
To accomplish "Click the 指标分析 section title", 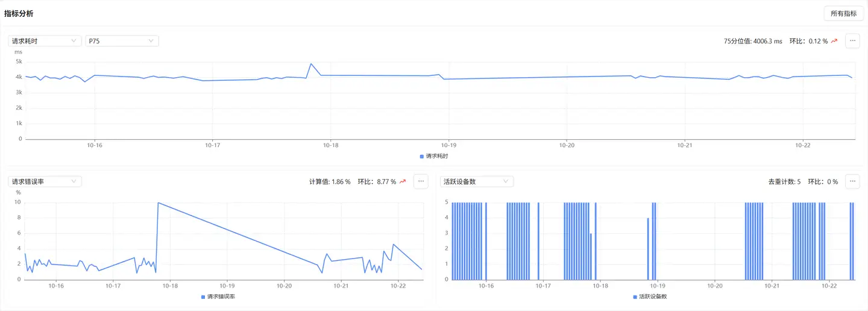I will pyautogui.click(x=19, y=13).
